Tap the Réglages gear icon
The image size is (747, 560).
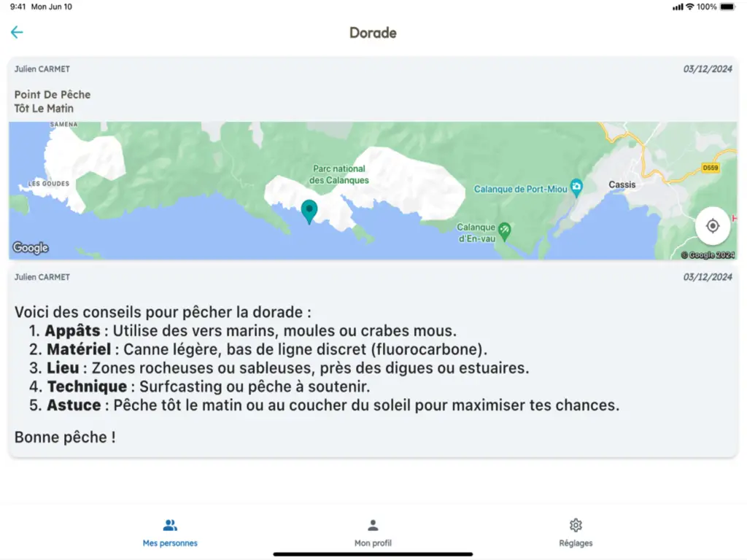coord(576,525)
